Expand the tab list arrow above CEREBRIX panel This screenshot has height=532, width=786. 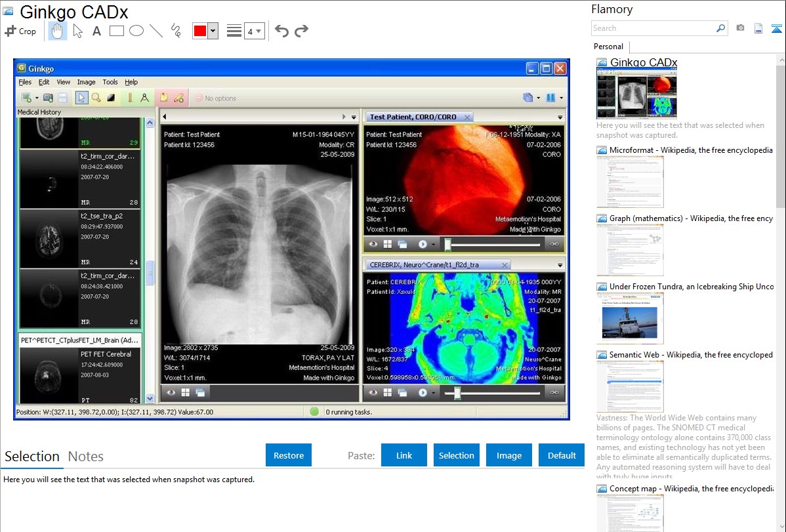(x=560, y=265)
